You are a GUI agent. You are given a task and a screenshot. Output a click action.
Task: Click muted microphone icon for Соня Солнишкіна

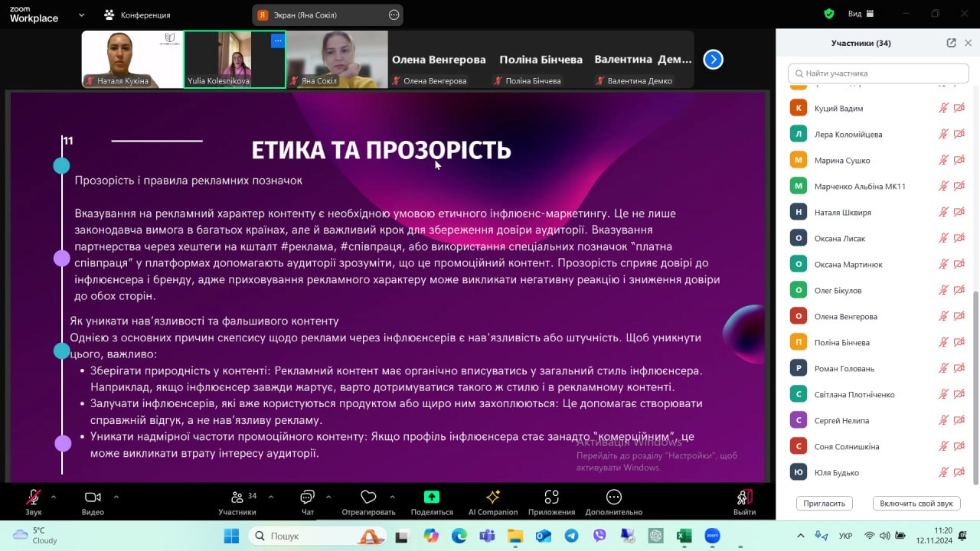(944, 446)
